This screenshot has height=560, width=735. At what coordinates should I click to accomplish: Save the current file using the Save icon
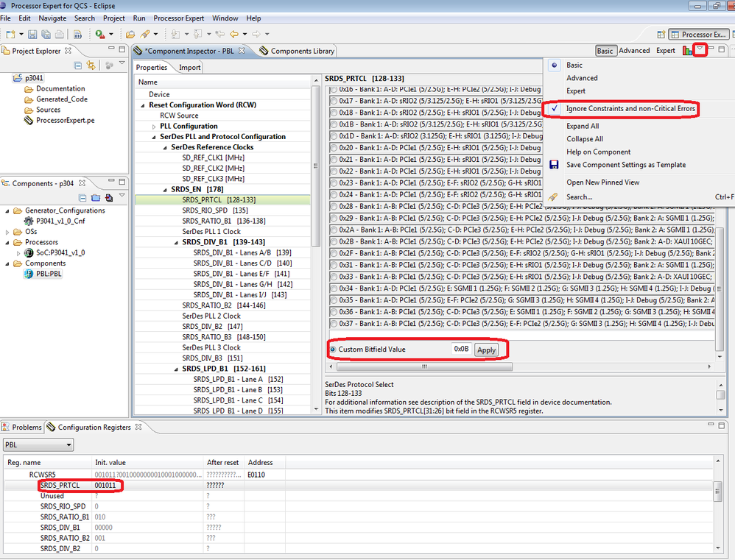pos(31,34)
